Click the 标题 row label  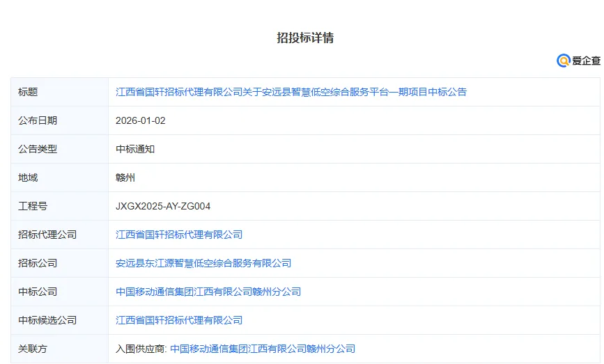click(28, 92)
